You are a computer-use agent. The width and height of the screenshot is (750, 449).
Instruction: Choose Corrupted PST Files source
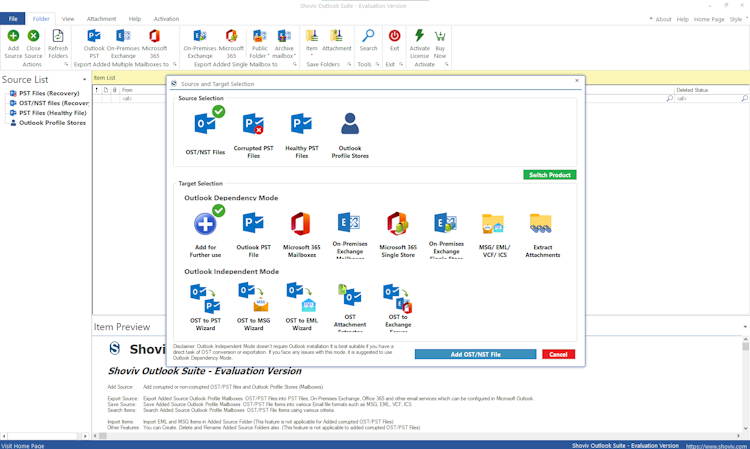pyautogui.click(x=254, y=135)
